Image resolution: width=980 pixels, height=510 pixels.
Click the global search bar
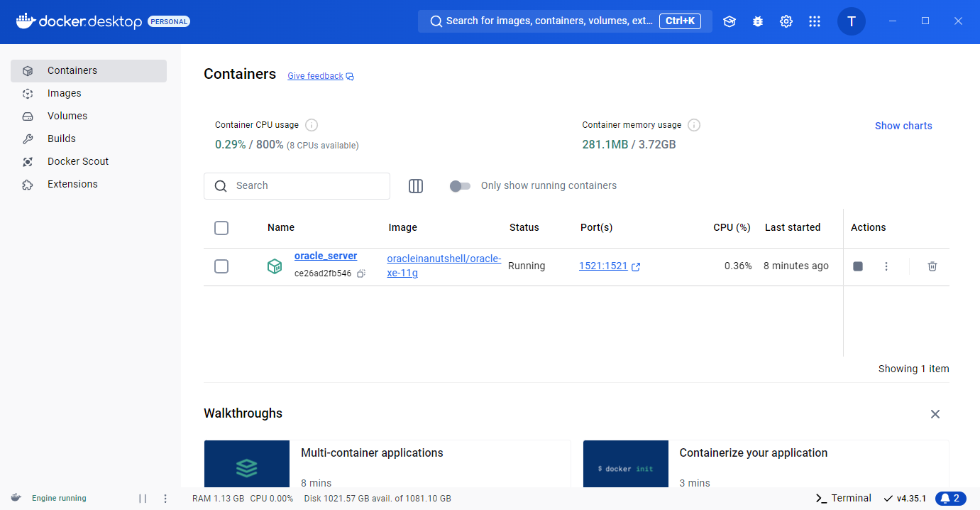565,21
